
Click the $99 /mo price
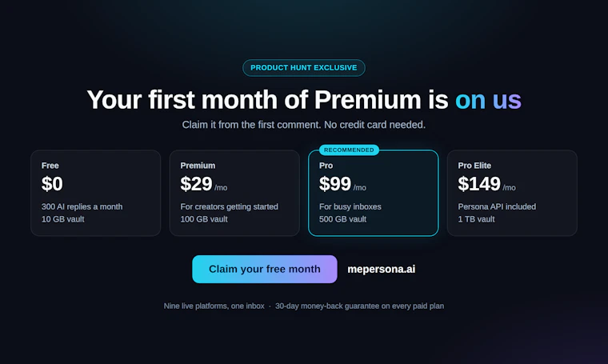(x=342, y=184)
